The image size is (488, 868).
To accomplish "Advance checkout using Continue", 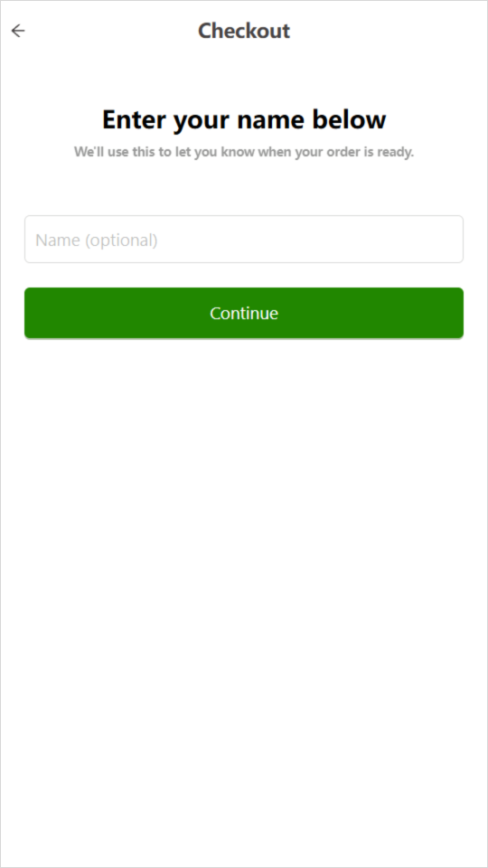I will [244, 313].
